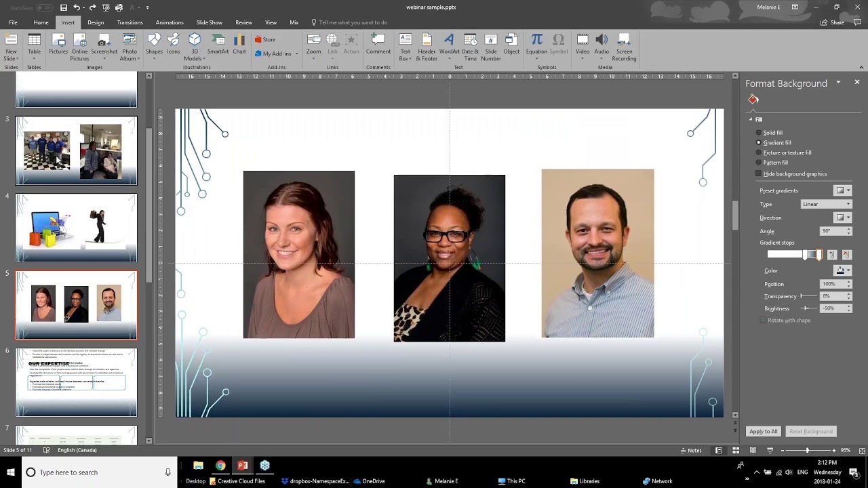
Task: Open the Zoom insert tool
Action: 313,47
